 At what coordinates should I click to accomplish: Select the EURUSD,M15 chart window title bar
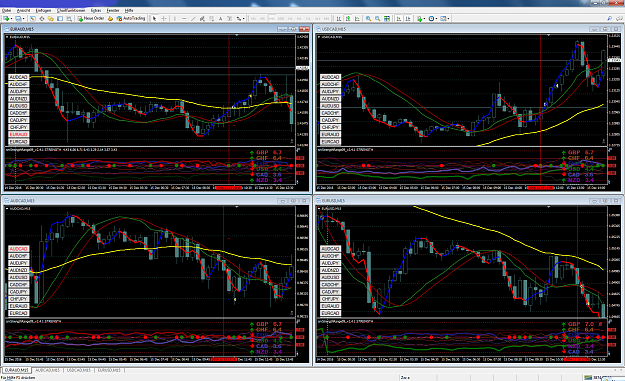pos(468,200)
